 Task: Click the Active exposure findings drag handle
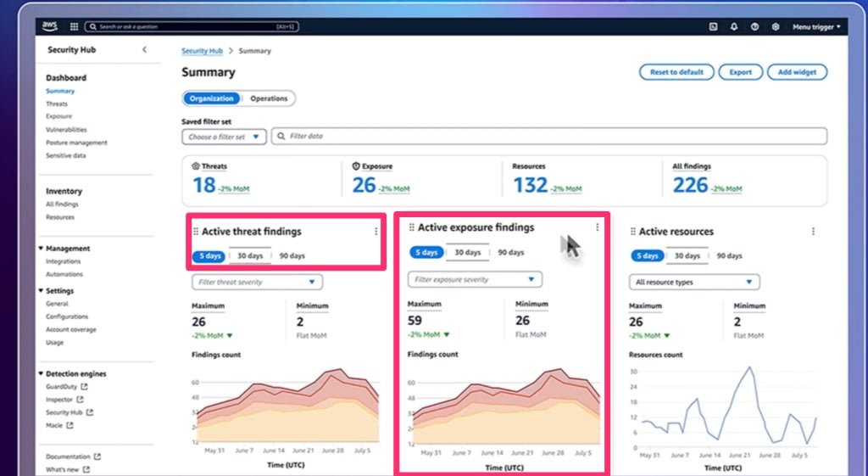pyautogui.click(x=411, y=227)
